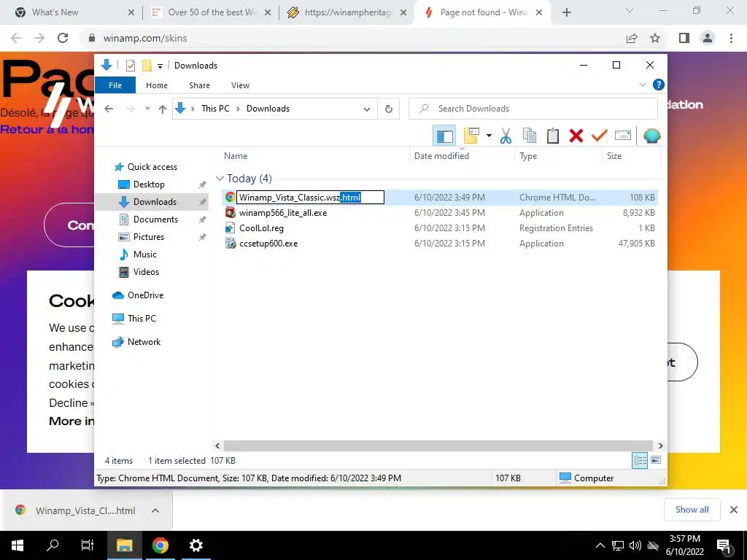Image resolution: width=747 pixels, height=560 pixels.
Task: Bookmark page with Chrome star icon
Action: tap(655, 38)
